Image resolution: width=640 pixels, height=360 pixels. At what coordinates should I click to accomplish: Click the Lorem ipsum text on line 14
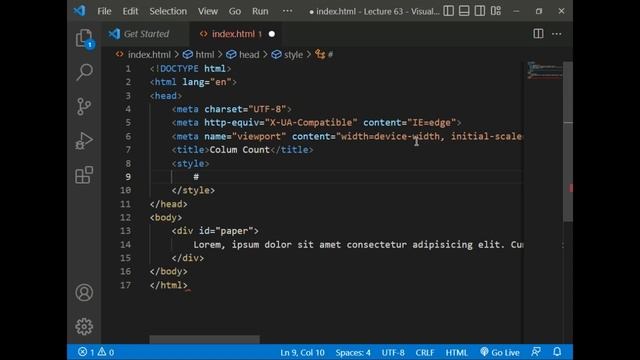(x=358, y=244)
